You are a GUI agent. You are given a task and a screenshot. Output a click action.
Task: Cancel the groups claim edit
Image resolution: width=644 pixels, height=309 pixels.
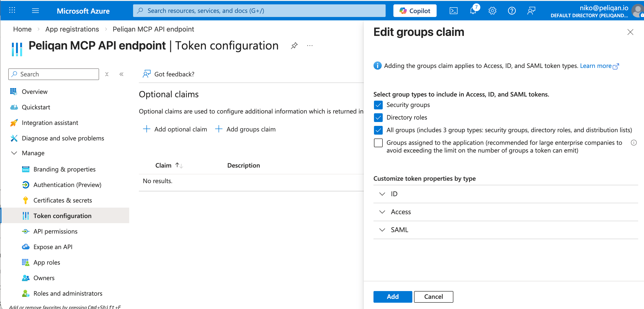[433, 297]
